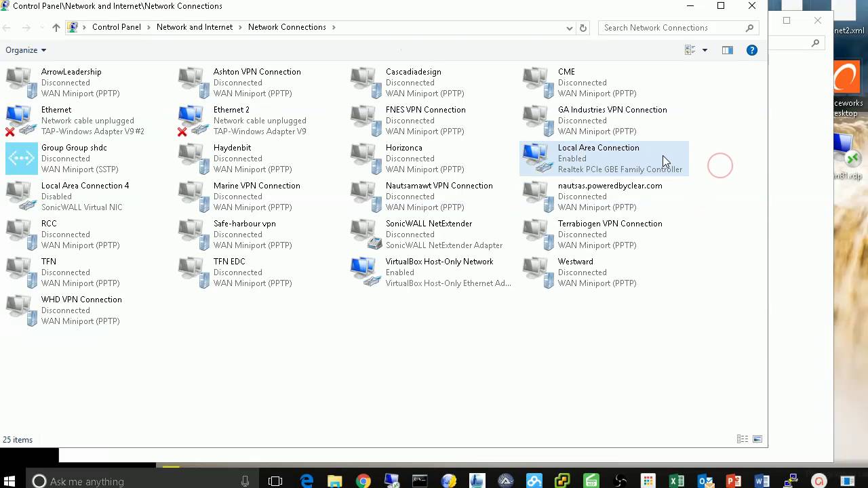
Task: Click the "25 items" status text
Action: (x=18, y=440)
